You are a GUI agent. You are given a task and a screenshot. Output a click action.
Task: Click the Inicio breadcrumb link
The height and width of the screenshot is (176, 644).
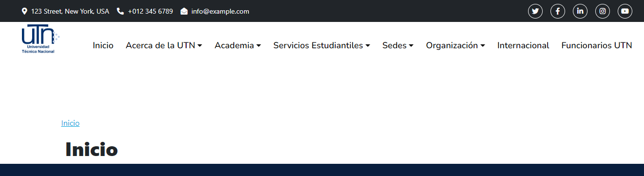coord(70,123)
